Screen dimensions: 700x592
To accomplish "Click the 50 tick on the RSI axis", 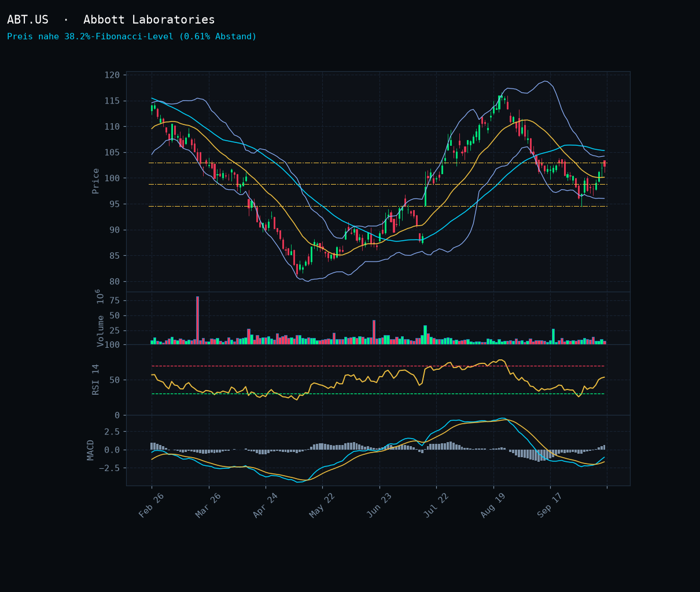I will coord(115,380).
